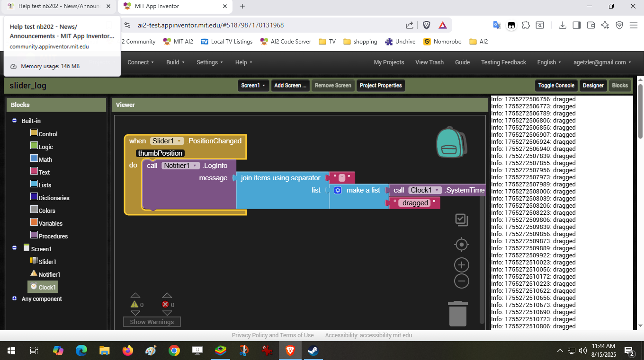Click the trash can in the viewer

point(457,313)
